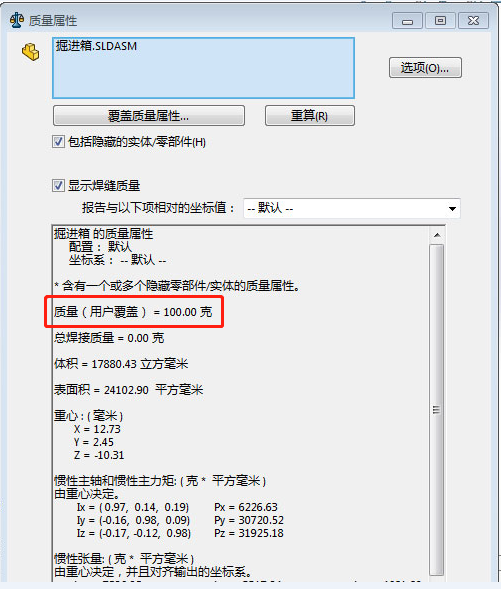Viewport: 501px width, 589px height.
Task: Open the 选项(O)... options dialog
Action: [425, 68]
